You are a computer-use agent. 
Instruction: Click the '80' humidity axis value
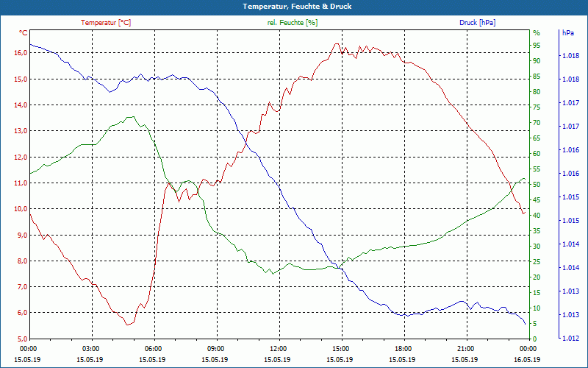[537, 91]
